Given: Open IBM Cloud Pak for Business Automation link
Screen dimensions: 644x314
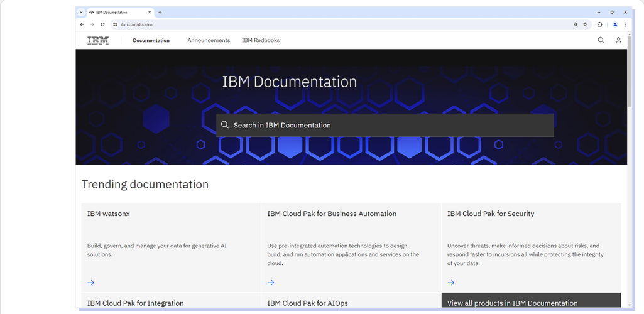Looking at the screenshot, I should (x=332, y=214).
